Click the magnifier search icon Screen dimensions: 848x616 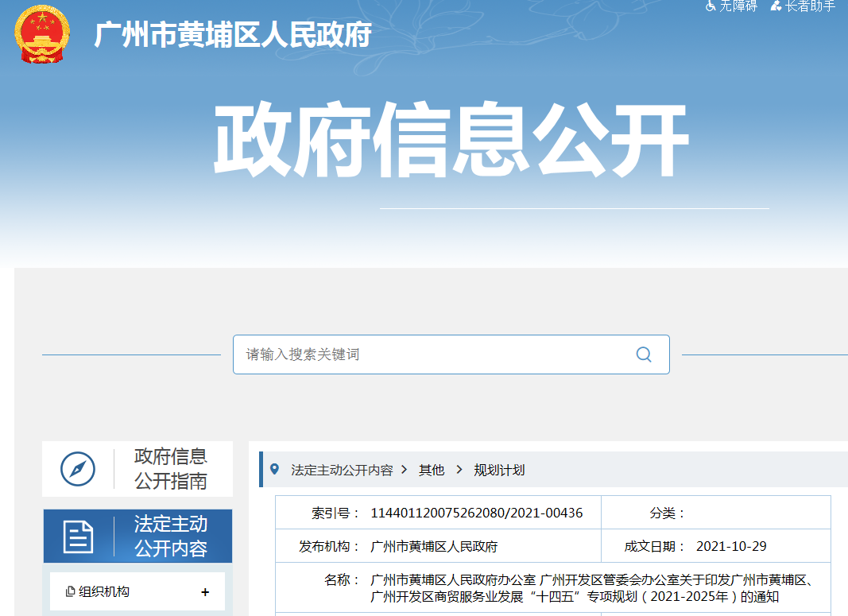(x=644, y=354)
